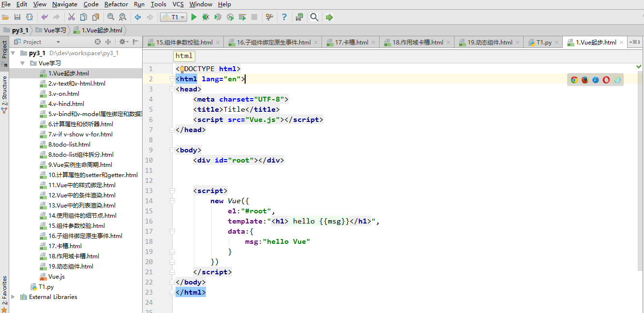Run the T1 configuration with green play button
Viewport: 644px width, 313px height.
[x=194, y=17]
